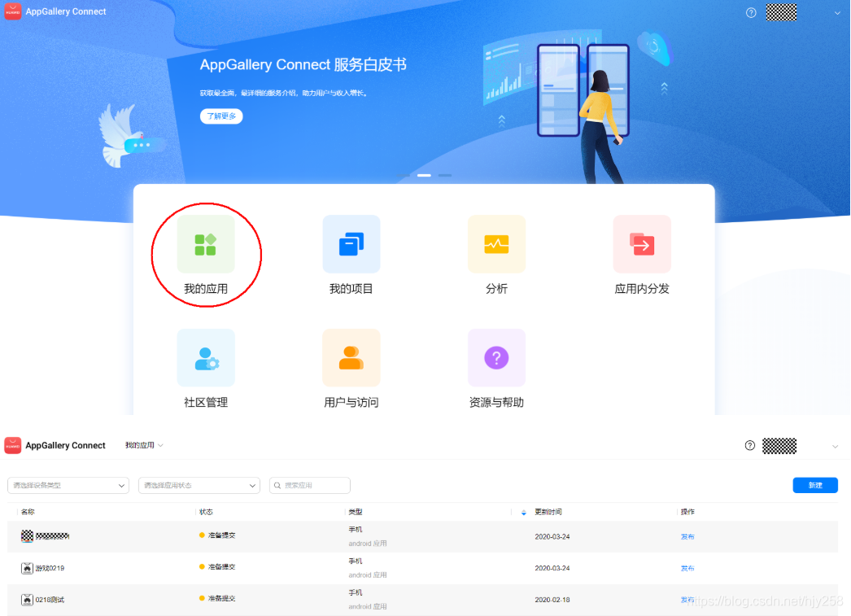Sort by 更新时间 using the sort arrow
The image size is (851, 616).
coord(524,513)
